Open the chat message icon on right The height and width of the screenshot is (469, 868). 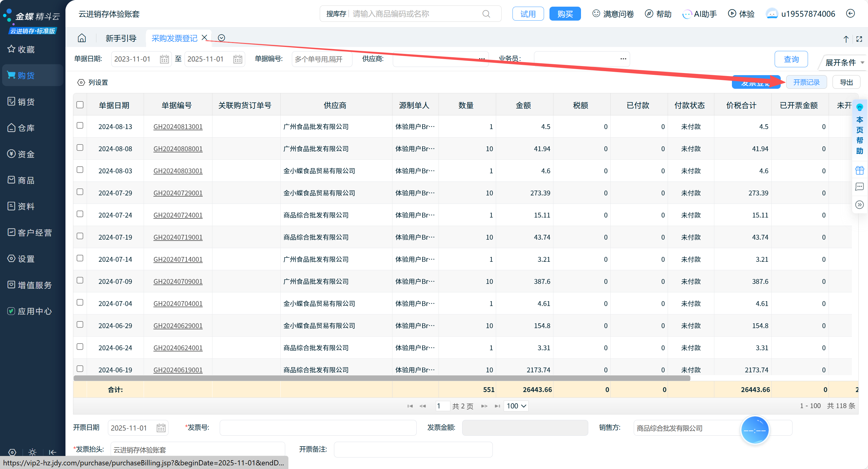[860, 187]
